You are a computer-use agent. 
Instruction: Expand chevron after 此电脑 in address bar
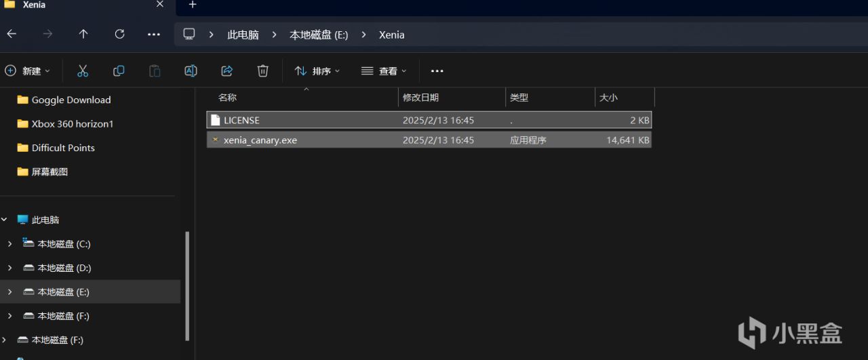click(275, 35)
